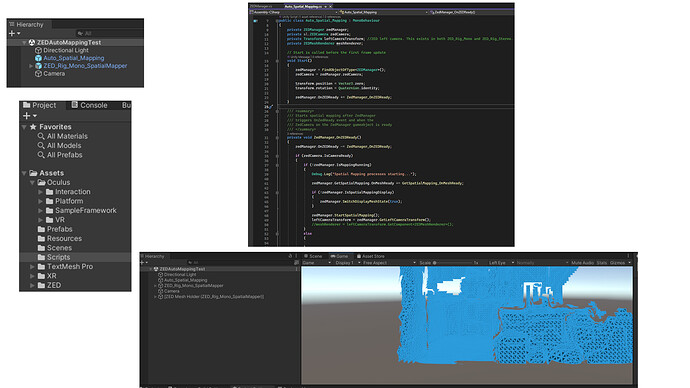The image size is (690, 388).
Task: Click the ZEDAutoMappingTest scene Unity icon
Action: (32, 43)
